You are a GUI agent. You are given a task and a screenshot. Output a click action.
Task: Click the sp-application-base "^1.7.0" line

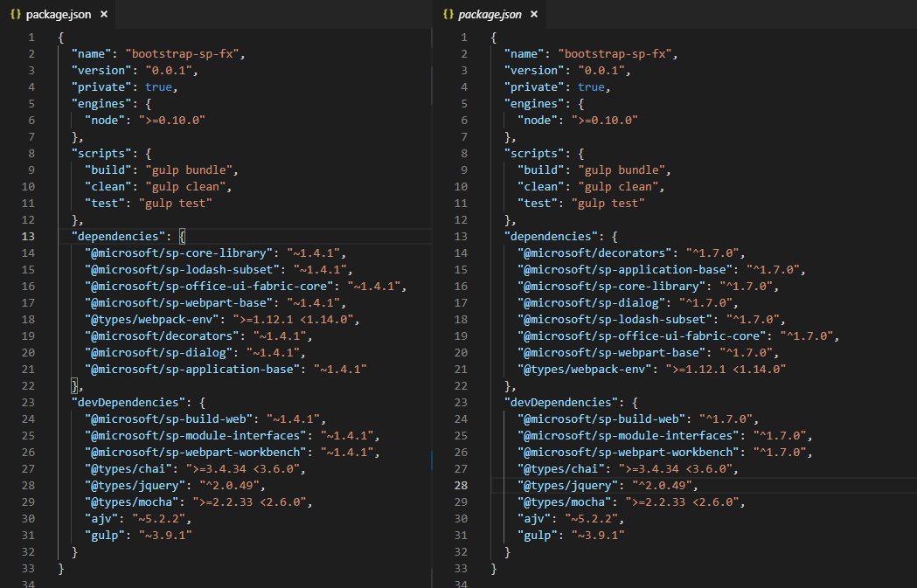[x=662, y=270]
